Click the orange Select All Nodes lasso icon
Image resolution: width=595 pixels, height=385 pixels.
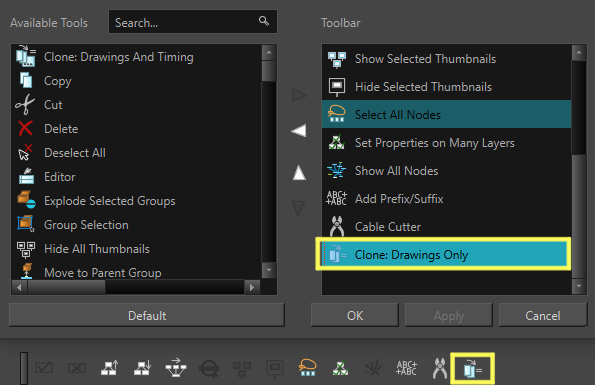point(307,368)
